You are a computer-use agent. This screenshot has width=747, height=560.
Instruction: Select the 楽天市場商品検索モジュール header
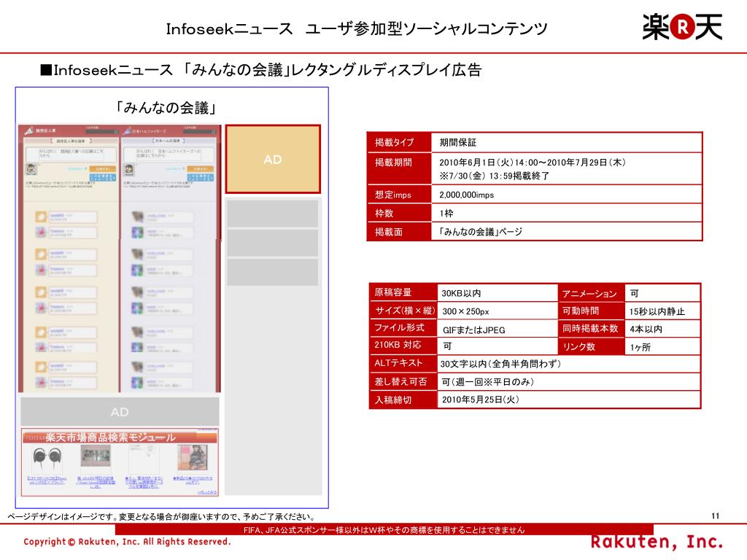[120, 437]
